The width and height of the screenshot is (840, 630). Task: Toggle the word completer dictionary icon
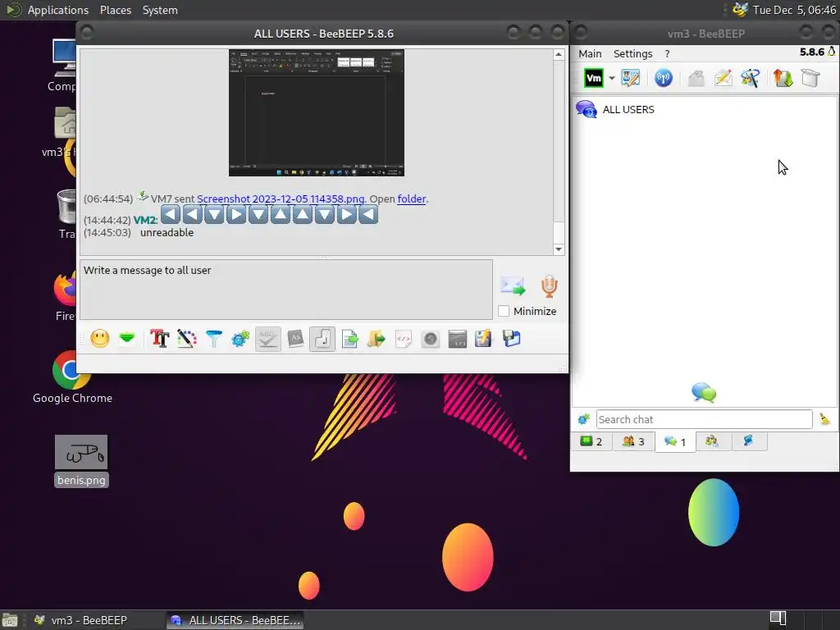pos(295,339)
